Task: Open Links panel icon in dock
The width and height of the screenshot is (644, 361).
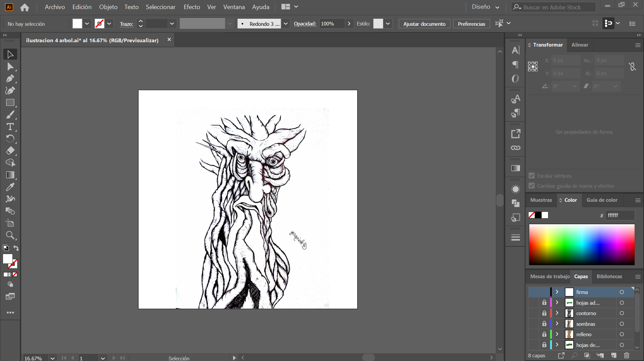Action: [516, 148]
